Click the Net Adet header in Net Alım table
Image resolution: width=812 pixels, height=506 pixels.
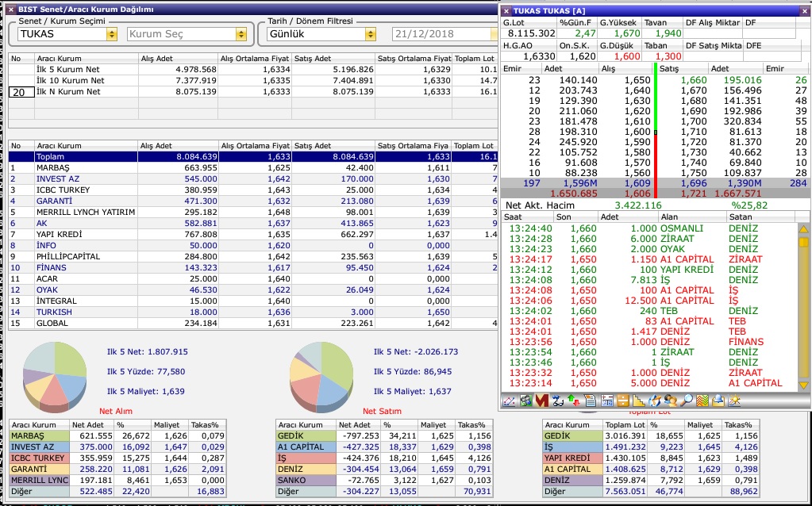point(92,425)
